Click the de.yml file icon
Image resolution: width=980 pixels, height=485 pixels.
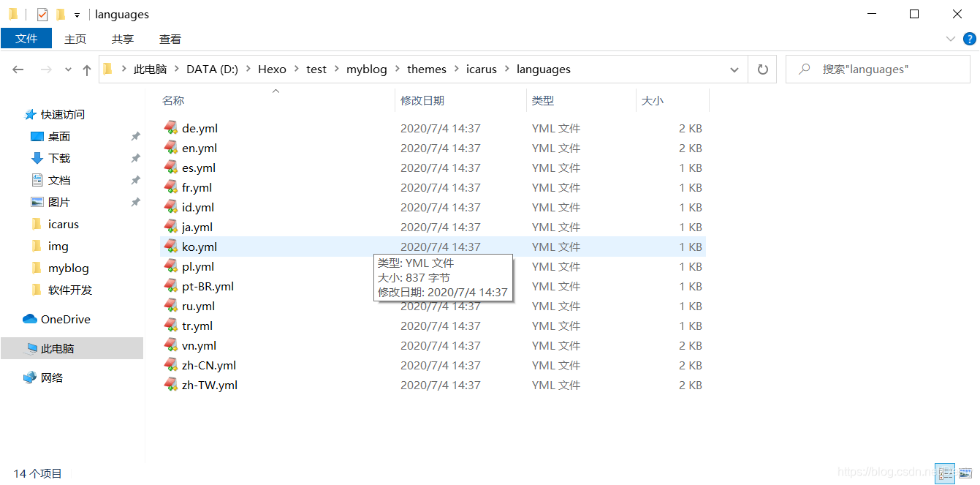171,128
